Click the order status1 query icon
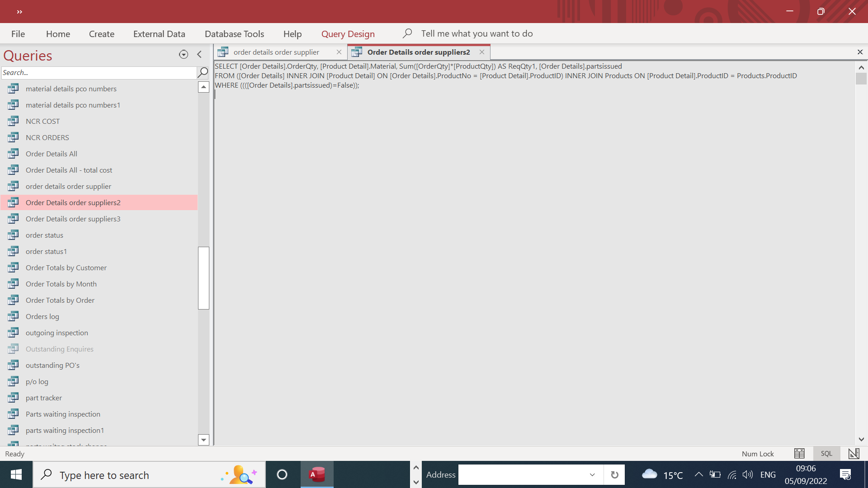The height and width of the screenshot is (488, 868). (x=13, y=251)
